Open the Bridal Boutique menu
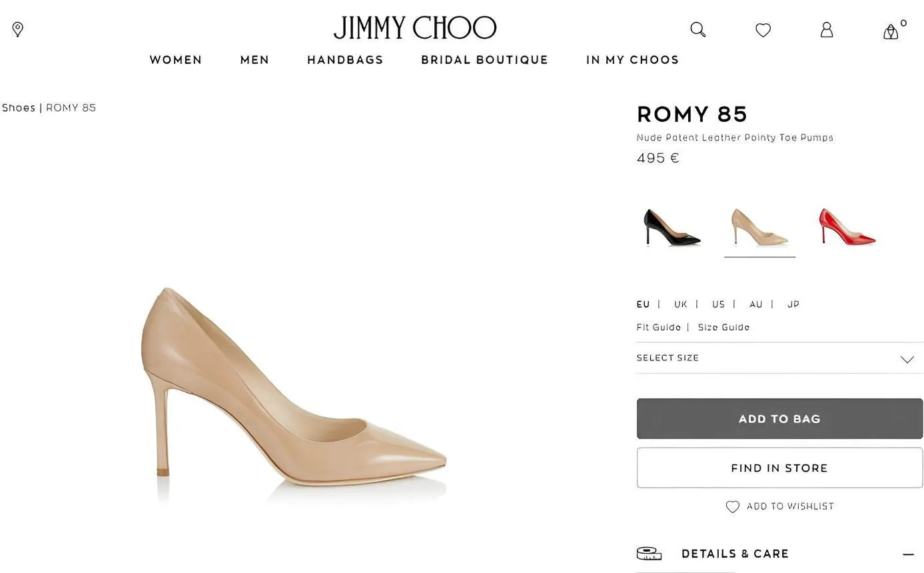Viewport: 924px width, 573px height. click(484, 60)
